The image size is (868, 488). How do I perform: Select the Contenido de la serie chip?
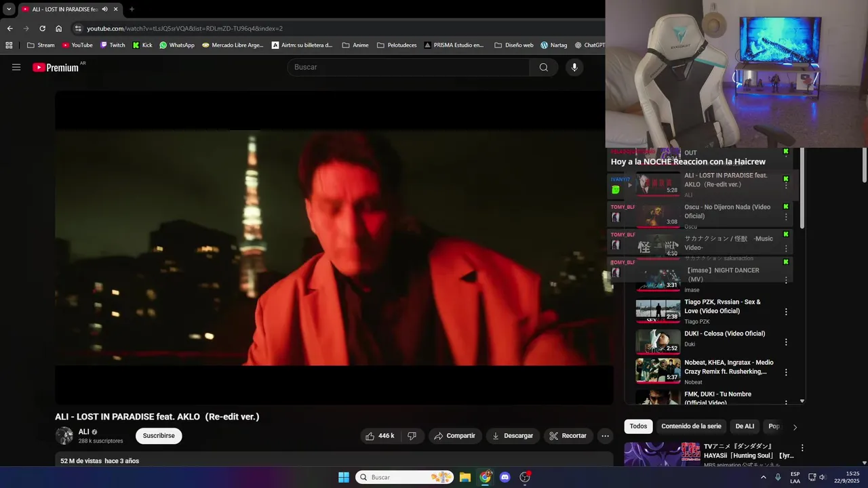pos(691,426)
